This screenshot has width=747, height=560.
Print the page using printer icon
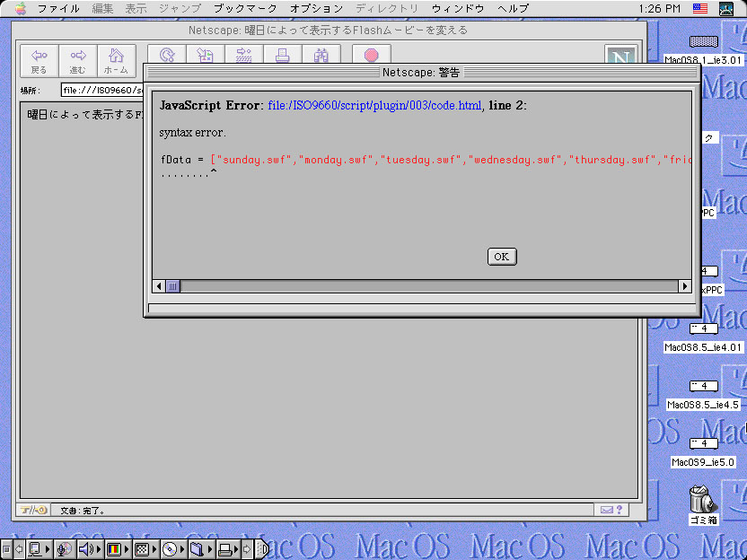[283, 56]
